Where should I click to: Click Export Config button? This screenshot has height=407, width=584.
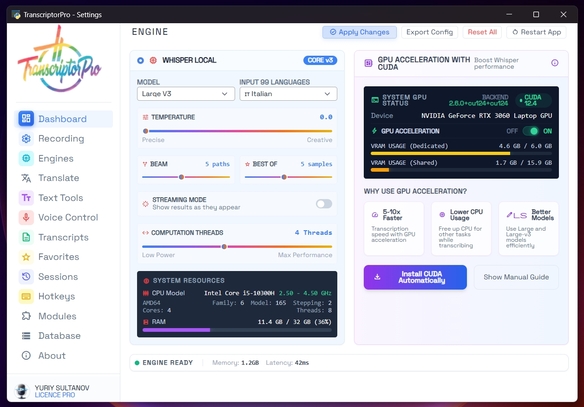(429, 32)
